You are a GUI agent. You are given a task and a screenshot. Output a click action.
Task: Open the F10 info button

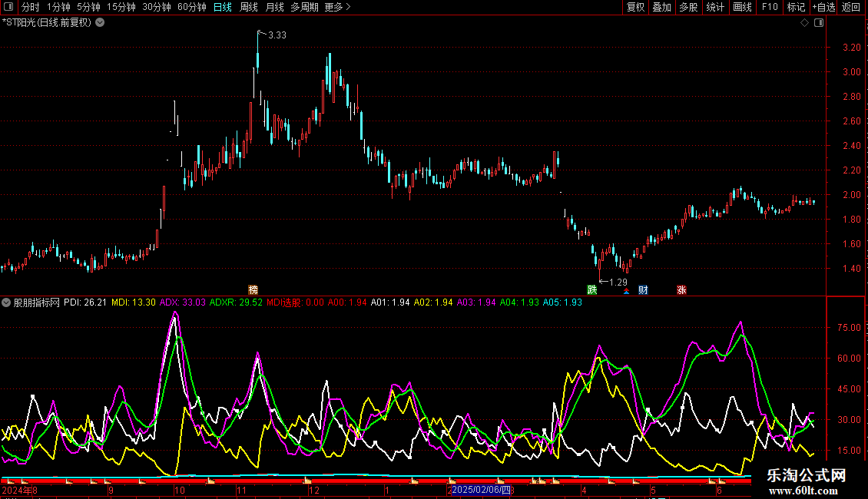coord(770,7)
